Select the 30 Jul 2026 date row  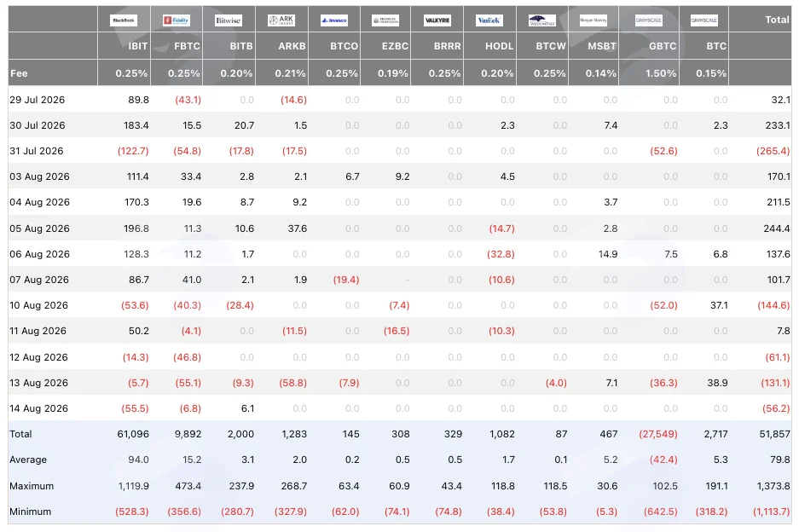click(399, 125)
